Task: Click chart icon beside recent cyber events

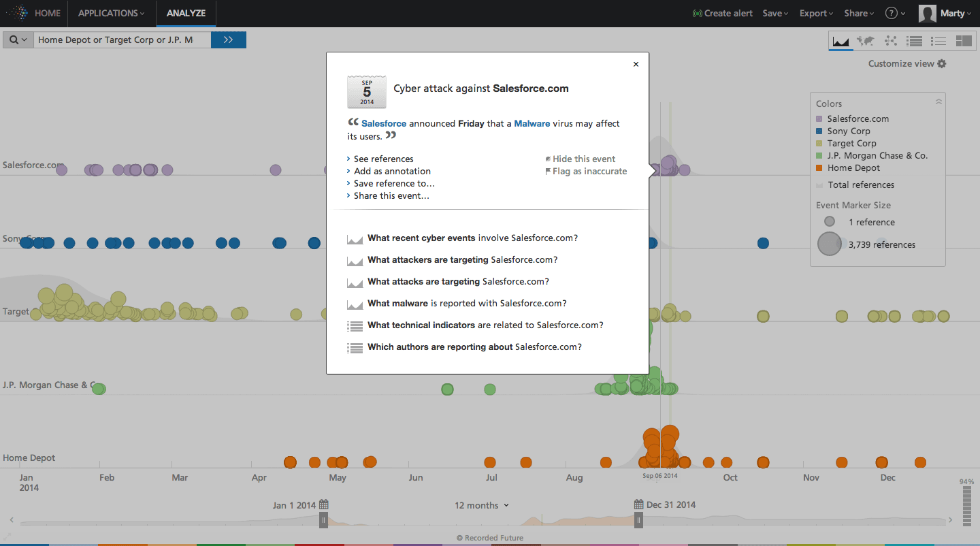Action: click(x=355, y=239)
